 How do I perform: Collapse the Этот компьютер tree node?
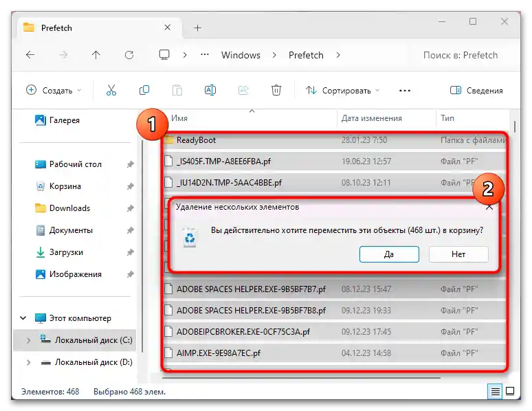coord(23,318)
